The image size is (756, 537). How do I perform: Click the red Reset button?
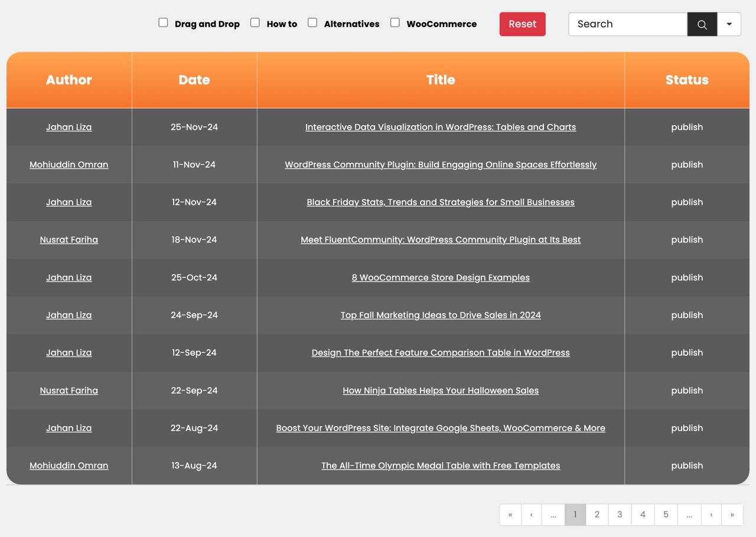523,24
